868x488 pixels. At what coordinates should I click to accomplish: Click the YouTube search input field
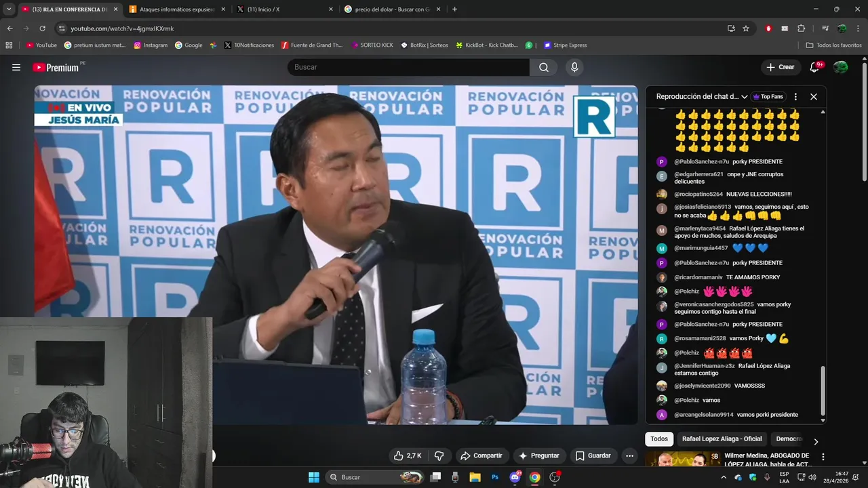[x=408, y=67]
